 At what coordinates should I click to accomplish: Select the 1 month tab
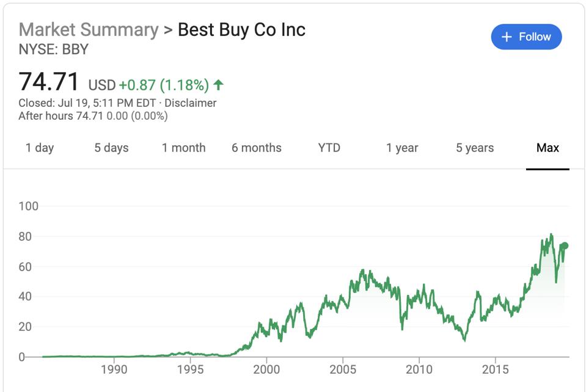tap(183, 148)
